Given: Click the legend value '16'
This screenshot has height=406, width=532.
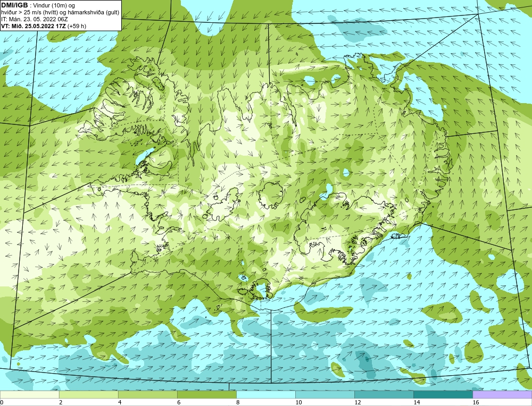Looking at the screenshot, I should pos(476,402).
